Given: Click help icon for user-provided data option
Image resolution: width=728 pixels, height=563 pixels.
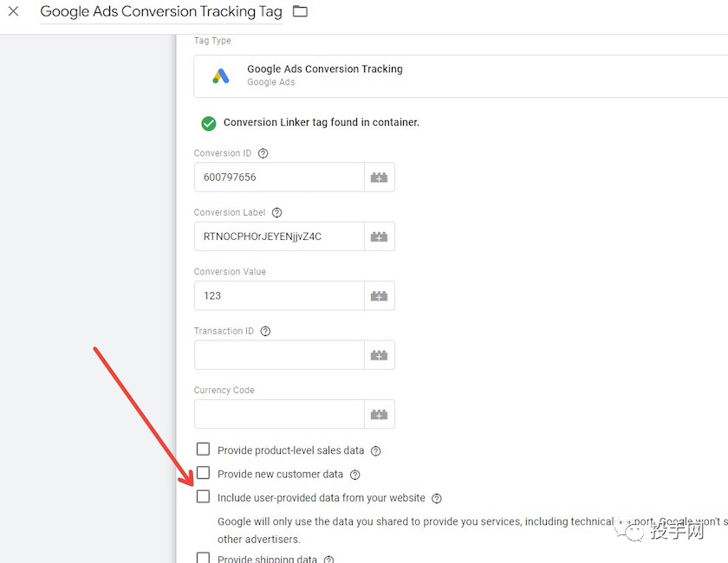Looking at the screenshot, I should (437, 498).
